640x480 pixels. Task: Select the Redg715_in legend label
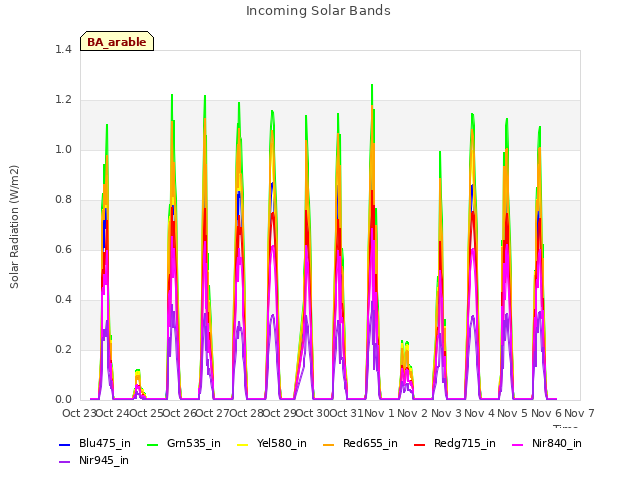[465, 444]
